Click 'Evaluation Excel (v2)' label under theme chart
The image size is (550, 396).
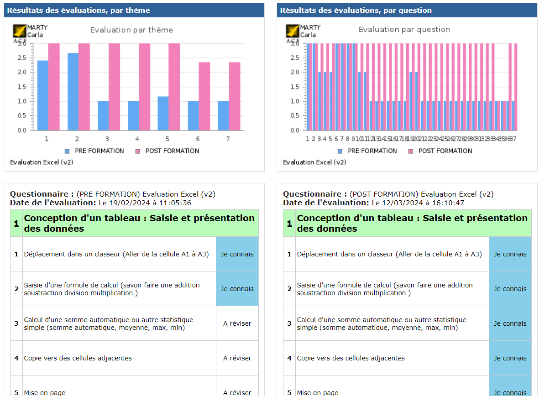point(41,162)
